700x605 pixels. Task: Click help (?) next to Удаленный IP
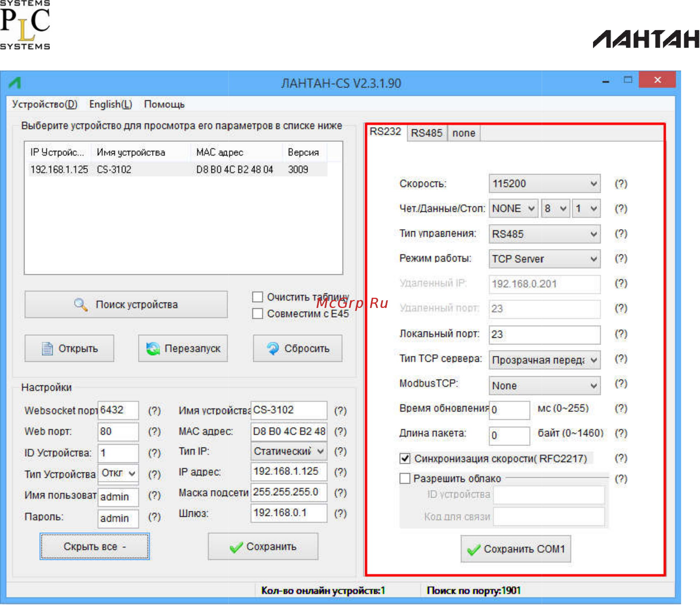(x=621, y=283)
